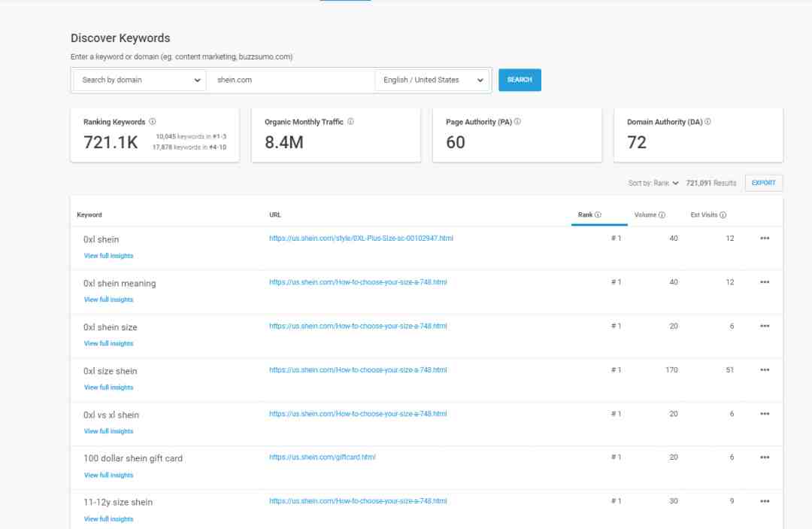This screenshot has height=529, width=812.
Task: Click the '11-12y size shein' keyword text
Action: coord(118,503)
